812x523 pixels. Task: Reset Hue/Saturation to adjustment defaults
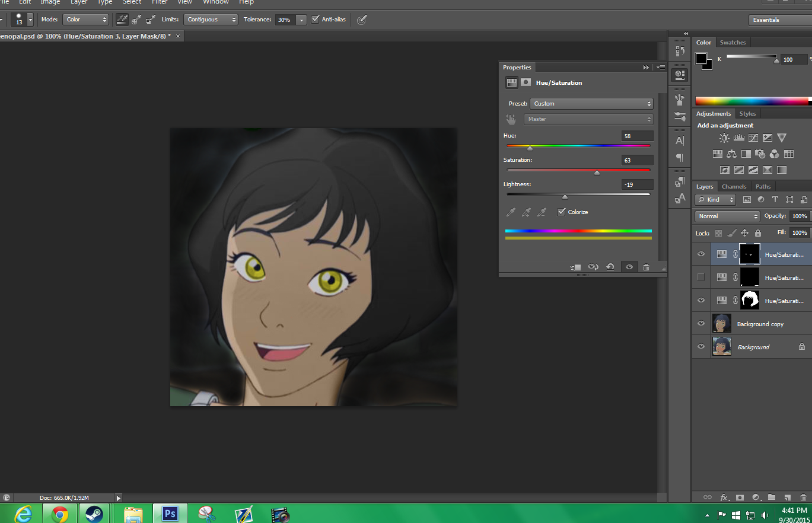pyautogui.click(x=610, y=267)
